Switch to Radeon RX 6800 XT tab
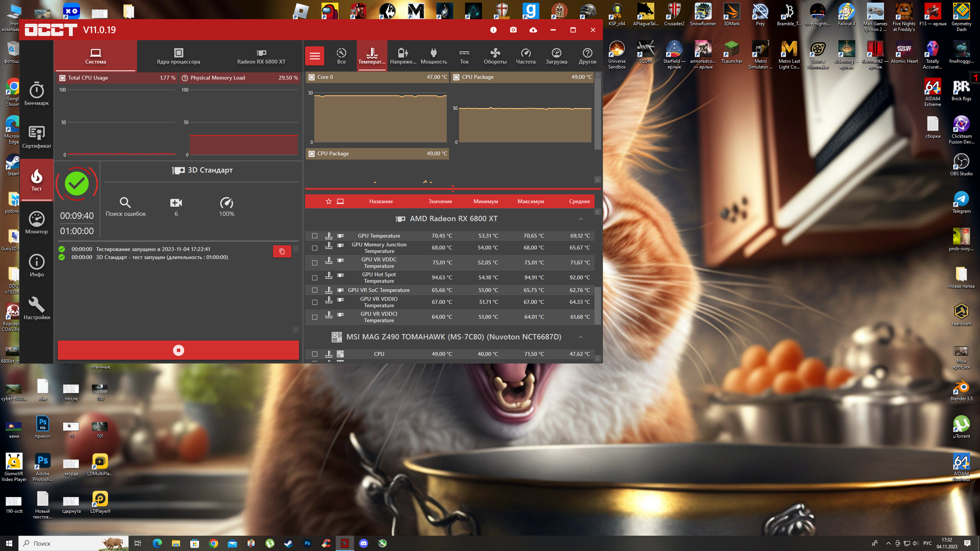This screenshot has height=551, width=980. point(261,56)
